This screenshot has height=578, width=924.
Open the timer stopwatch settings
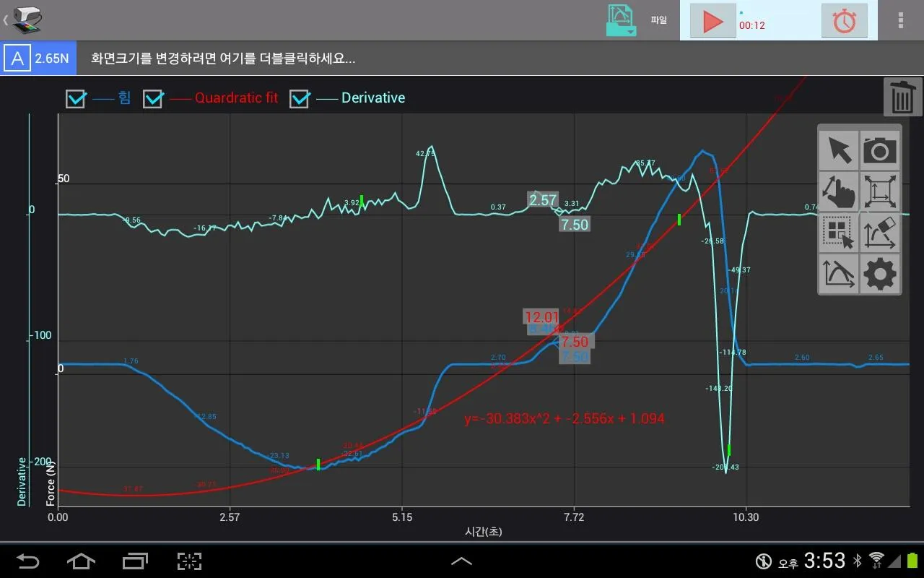[844, 21]
